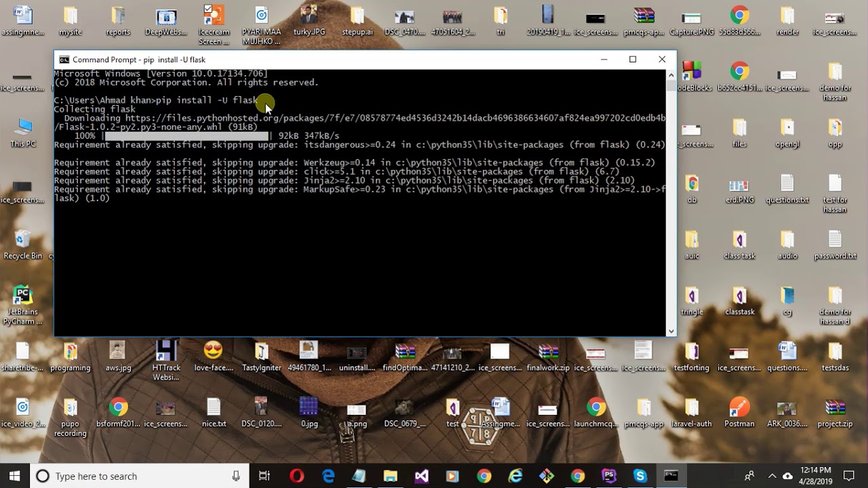
Task: Select the 0.jpg image on the desktop
Action: click(x=309, y=413)
